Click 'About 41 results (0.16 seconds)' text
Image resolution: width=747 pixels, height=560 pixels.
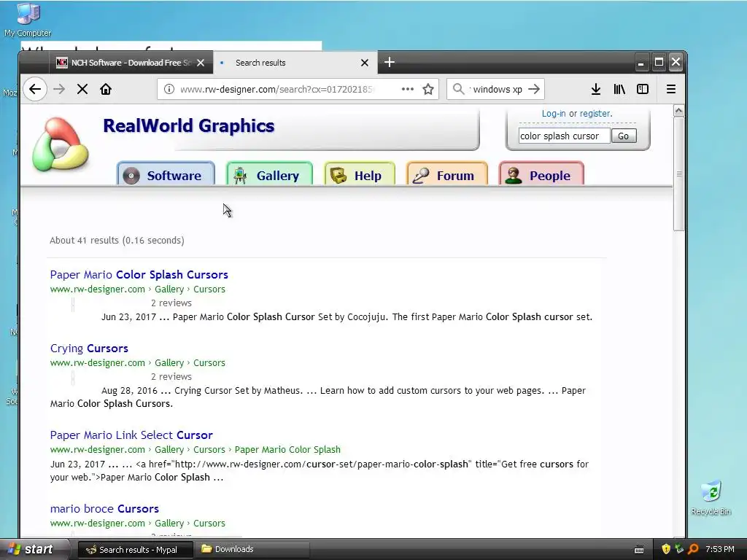[x=117, y=241]
